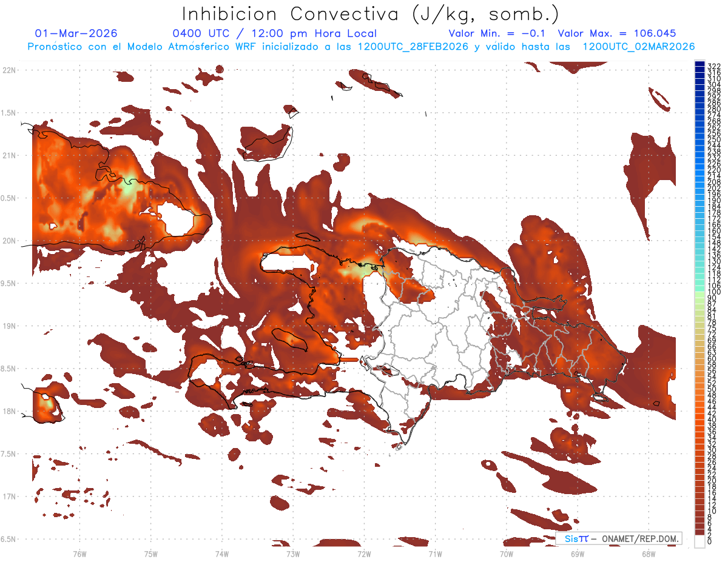This screenshot has height=562, width=728.
Task: Click the title "Inhibicion Convectiva (J/kg, somb.)"
Action: pyautogui.click(x=371, y=14)
